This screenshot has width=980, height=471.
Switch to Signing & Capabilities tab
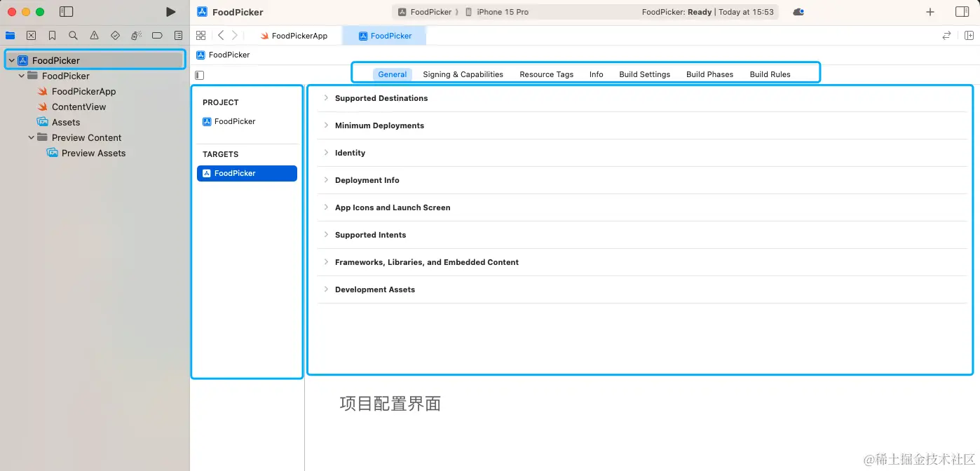click(x=463, y=74)
